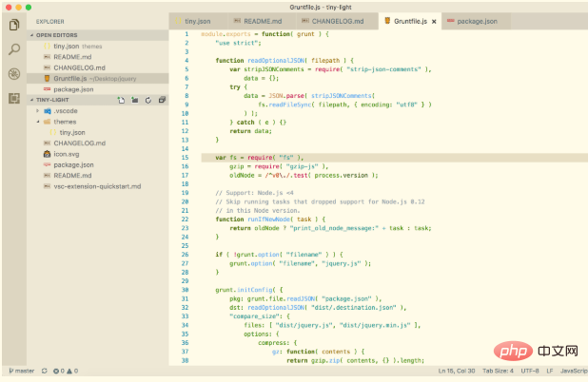Open icon.svg file in explorer

pyautogui.click(x=97, y=154)
